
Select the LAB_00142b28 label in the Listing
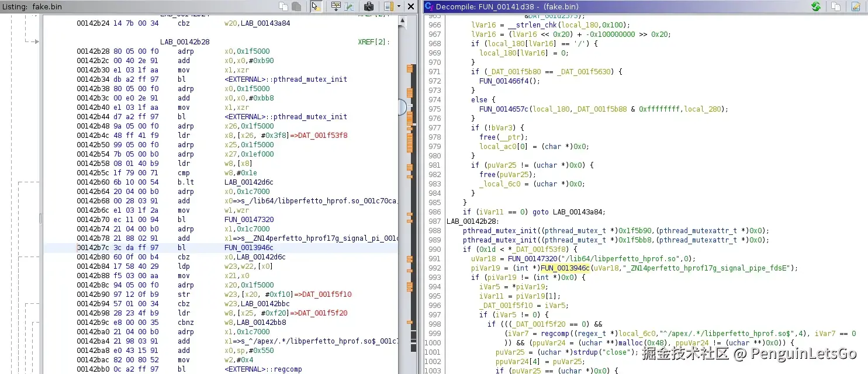coord(185,42)
